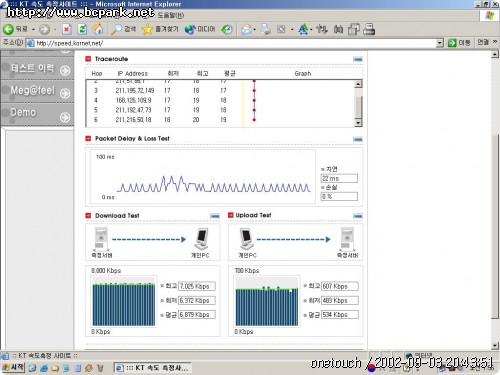Open the Meg@feel sidebar link
Screen dimensions: 500x375
point(37,91)
